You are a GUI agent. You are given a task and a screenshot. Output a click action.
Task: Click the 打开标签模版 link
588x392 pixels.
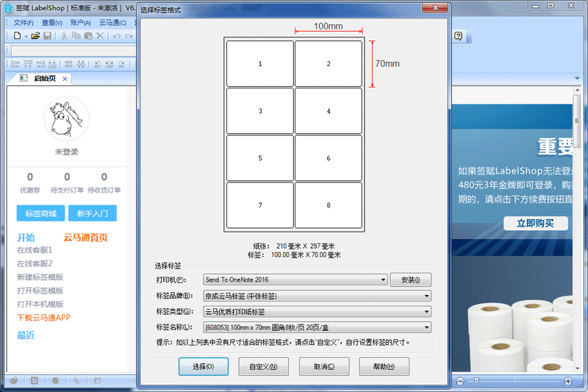(x=40, y=291)
